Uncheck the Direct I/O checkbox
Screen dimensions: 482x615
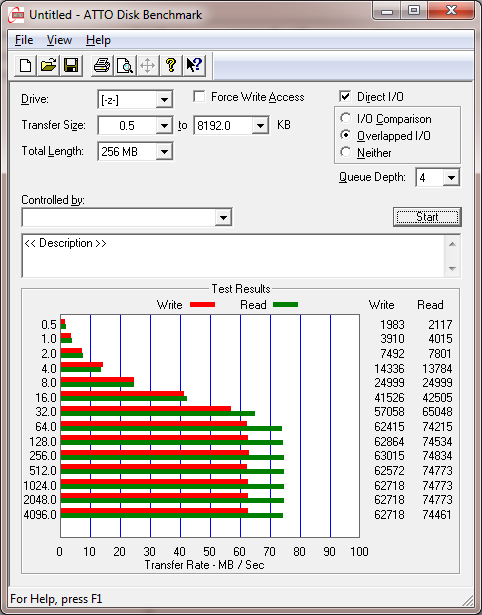(x=345, y=96)
